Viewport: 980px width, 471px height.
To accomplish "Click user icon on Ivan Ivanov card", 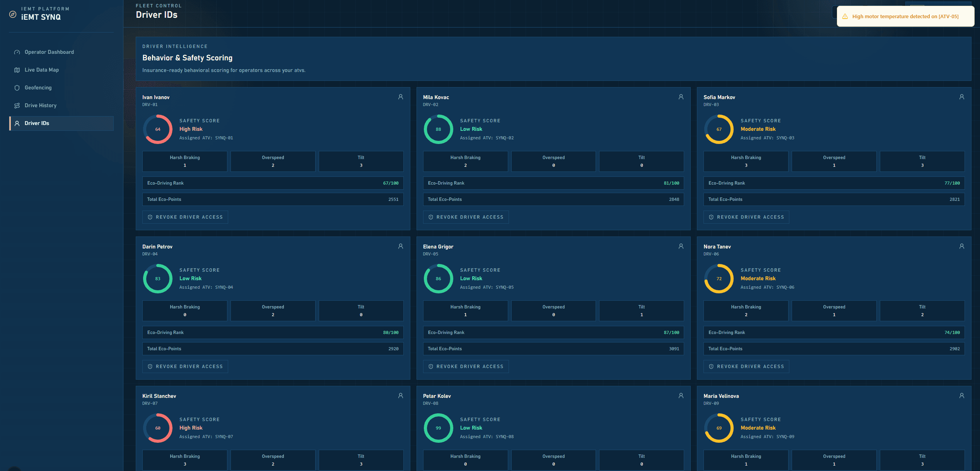I will tap(401, 97).
